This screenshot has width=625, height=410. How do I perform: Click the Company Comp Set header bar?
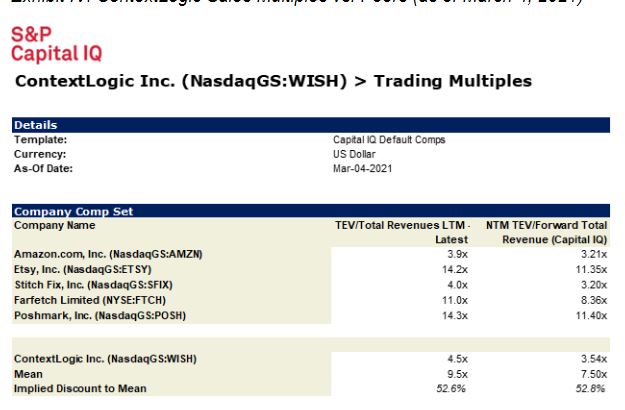point(310,212)
